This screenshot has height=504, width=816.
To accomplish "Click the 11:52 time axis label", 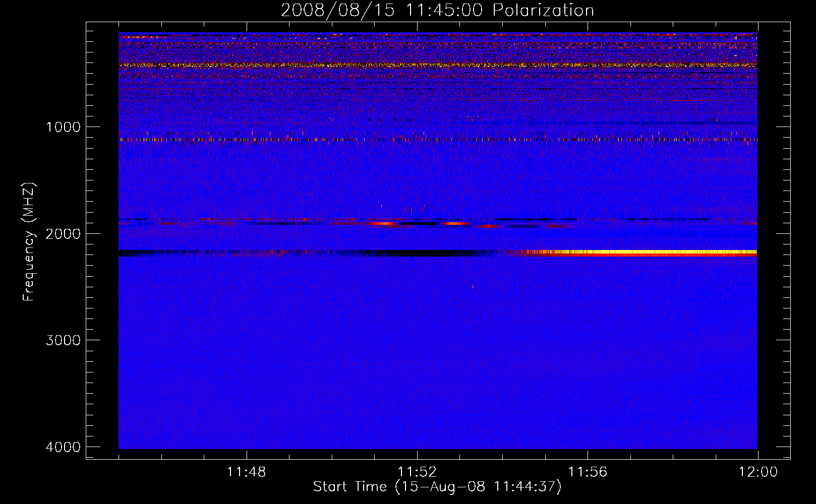I will pos(417,472).
